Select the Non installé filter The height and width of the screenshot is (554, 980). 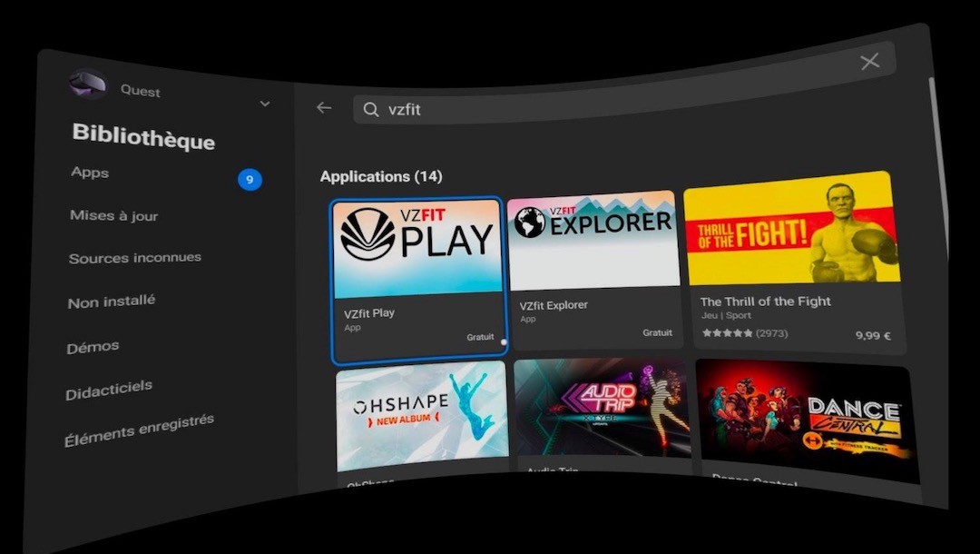click(112, 302)
